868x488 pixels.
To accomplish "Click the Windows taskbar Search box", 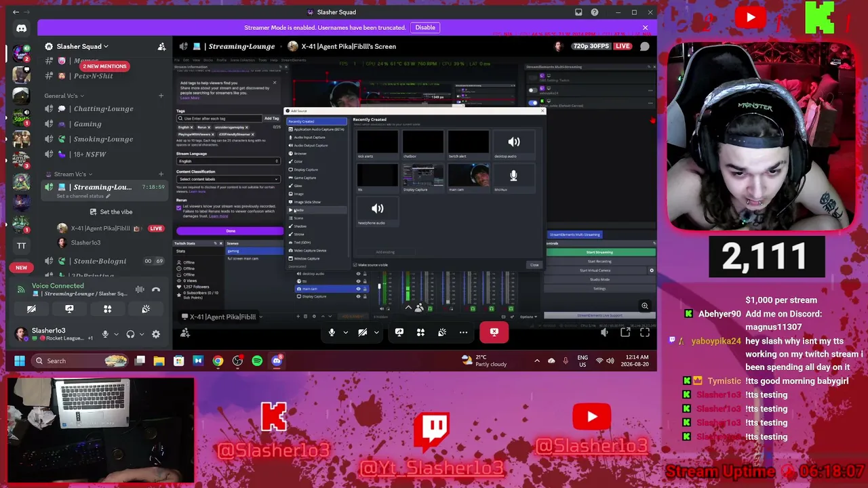I will (81, 361).
